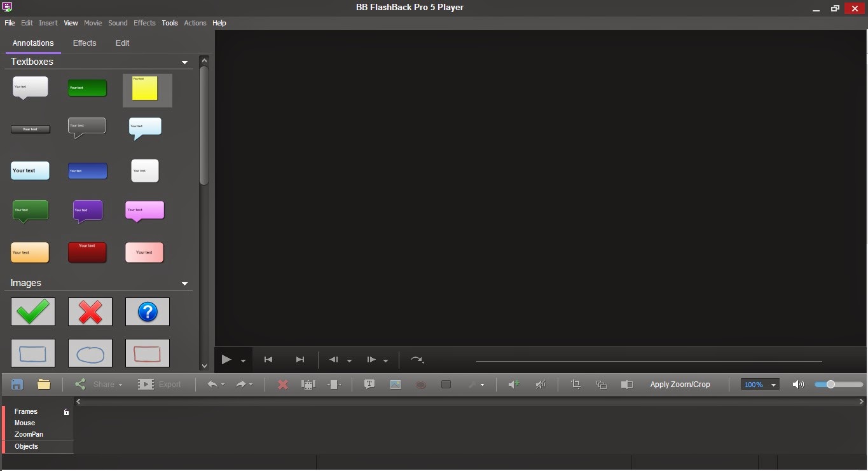This screenshot has height=471, width=868.
Task: Open the step-forward options dropdown arrow
Action: [385, 361]
